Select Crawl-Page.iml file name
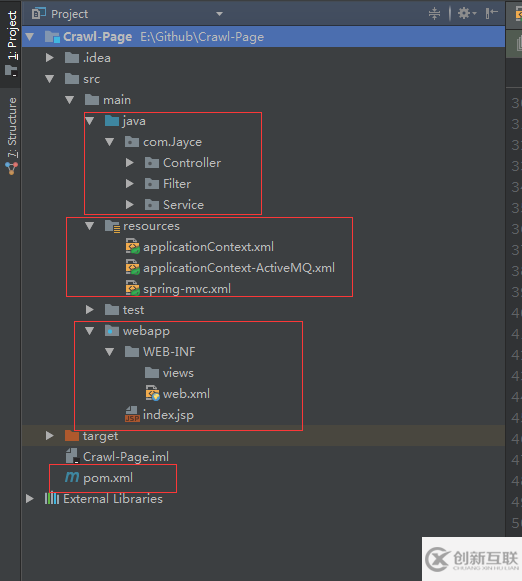This screenshot has height=581, width=522. tap(126, 456)
